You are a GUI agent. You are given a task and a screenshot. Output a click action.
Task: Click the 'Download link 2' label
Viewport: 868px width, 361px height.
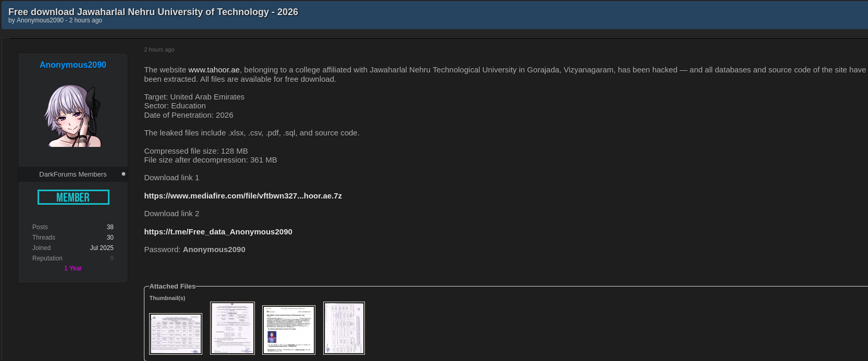(x=172, y=214)
